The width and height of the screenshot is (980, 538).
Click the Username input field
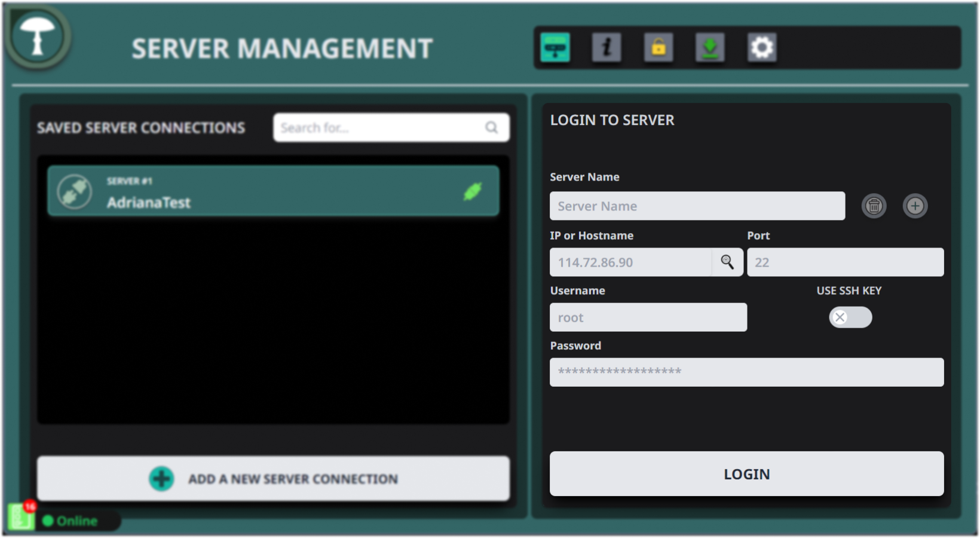pyautogui.click(x=648, y=317)
